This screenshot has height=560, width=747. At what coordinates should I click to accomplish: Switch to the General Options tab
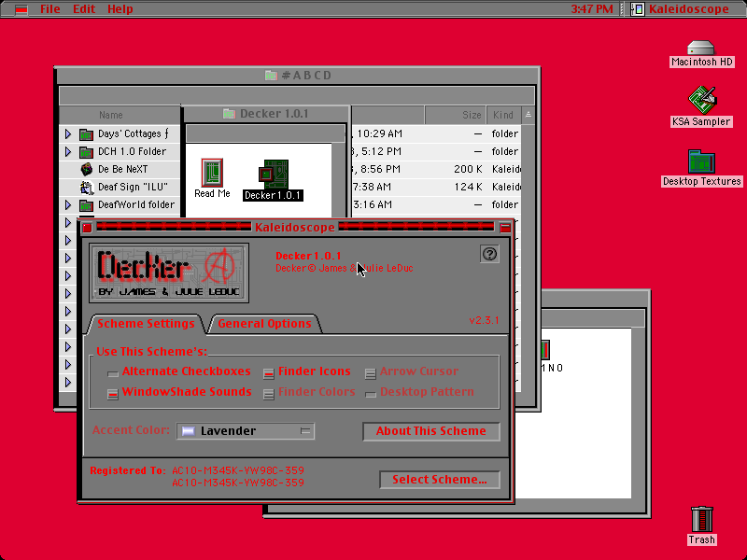point(264,324)
